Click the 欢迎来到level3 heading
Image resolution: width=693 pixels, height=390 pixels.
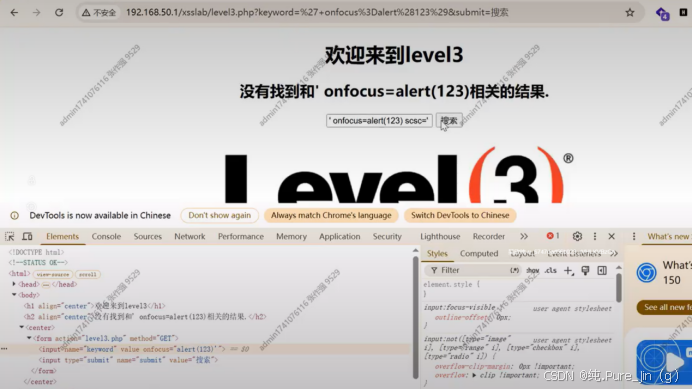[x=394, y=55]
